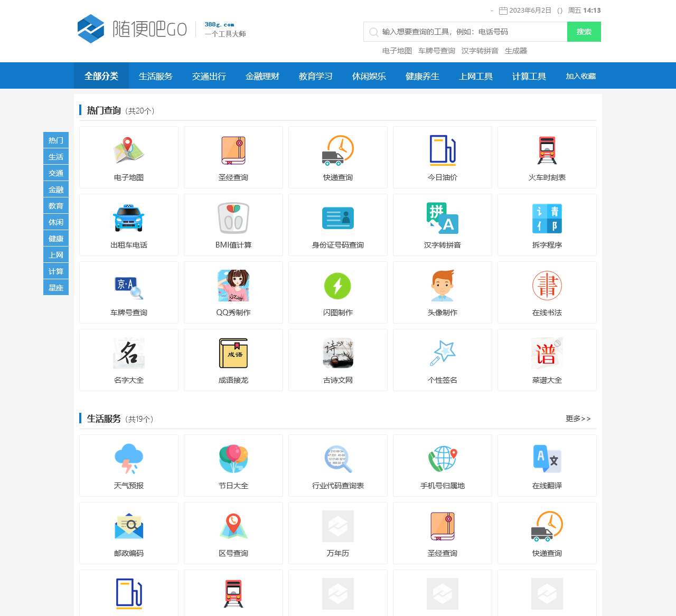Click the 电子地图 quick link below search

(x=397, y=51)
